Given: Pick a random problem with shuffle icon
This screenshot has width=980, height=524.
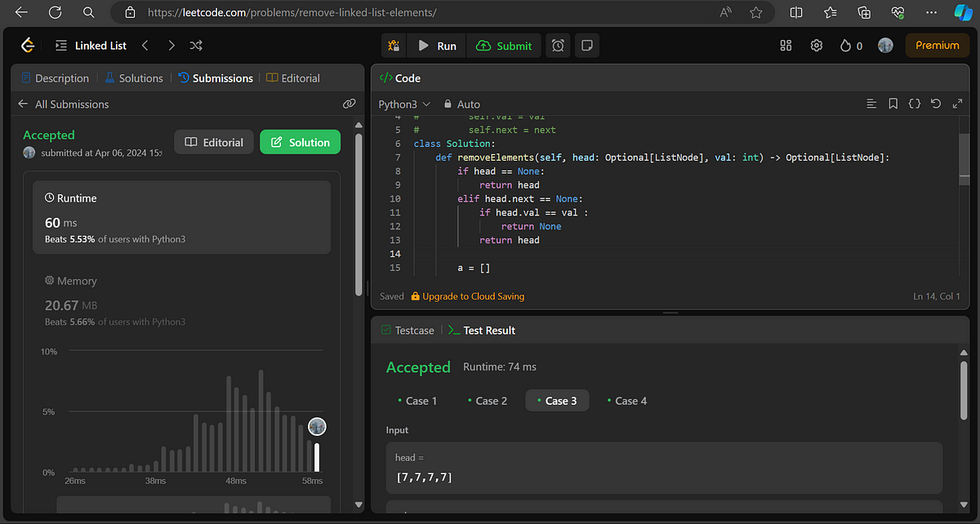Looking at the screenshot, I should coord(196,46).
